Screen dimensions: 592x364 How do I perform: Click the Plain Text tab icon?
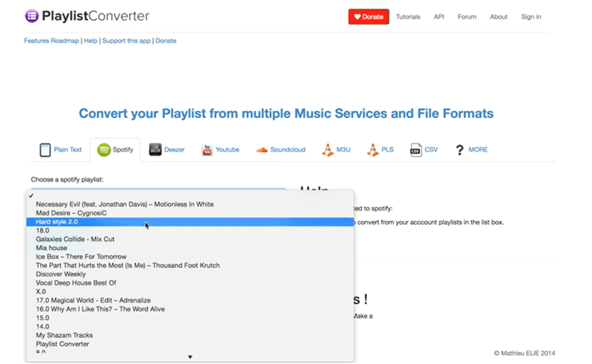(x=45, y=149)
